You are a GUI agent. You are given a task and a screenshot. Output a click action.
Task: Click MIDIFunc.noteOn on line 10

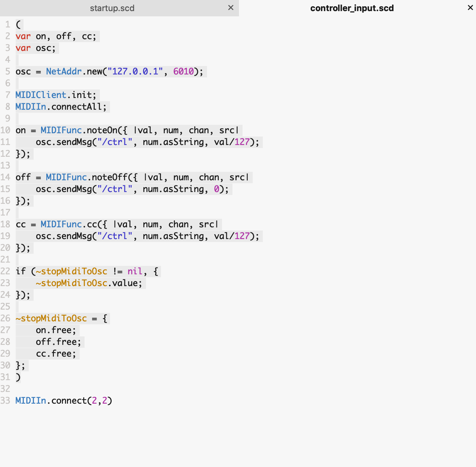click(79, 130)
